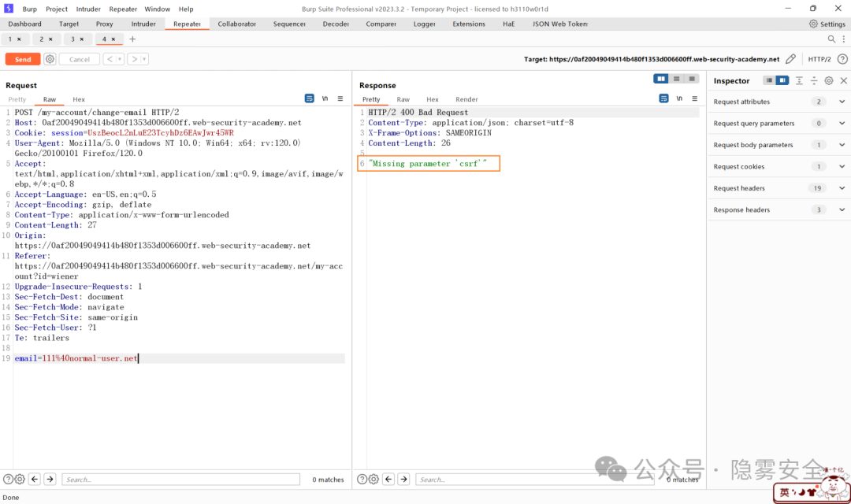Select tabbed request/response layout

(x=692, y=80)
